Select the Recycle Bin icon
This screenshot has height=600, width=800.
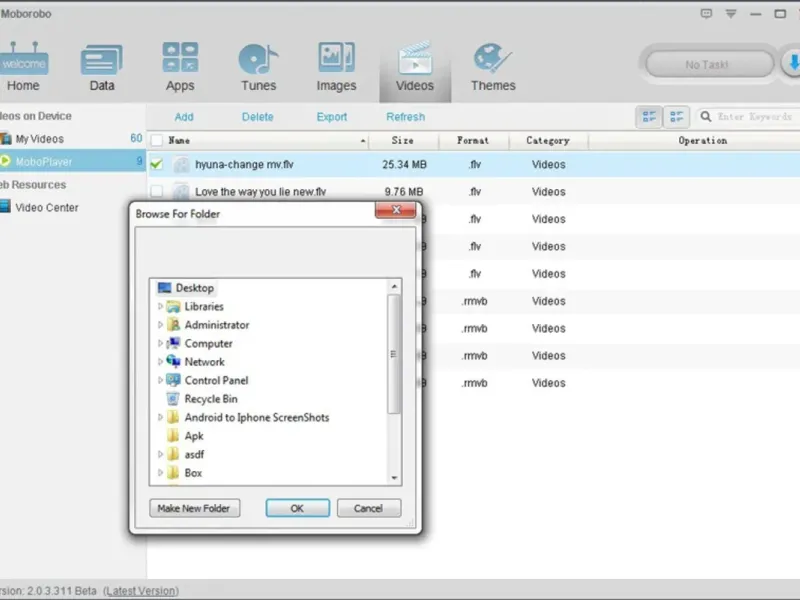coord(173,398)
